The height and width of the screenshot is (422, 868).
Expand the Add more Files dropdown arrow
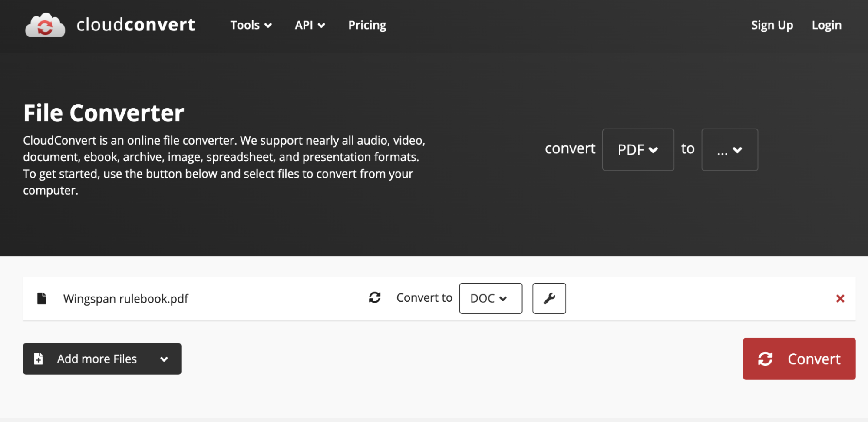coord(164,359)
